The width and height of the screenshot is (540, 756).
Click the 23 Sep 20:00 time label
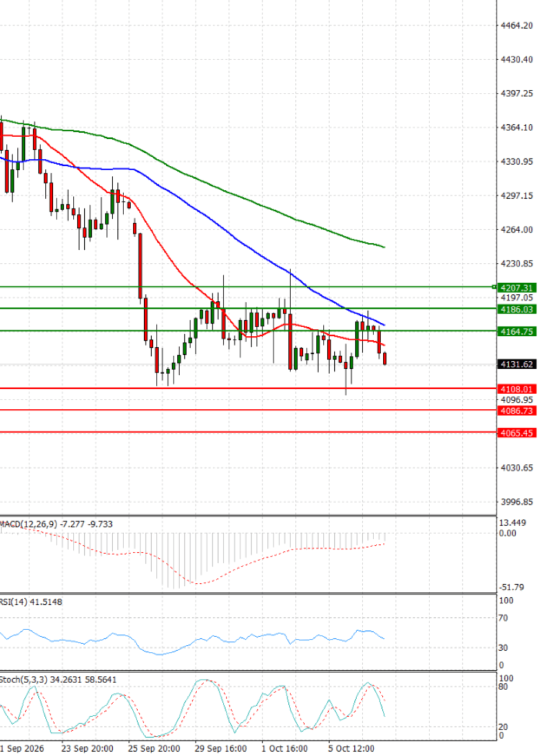(87, 748)
